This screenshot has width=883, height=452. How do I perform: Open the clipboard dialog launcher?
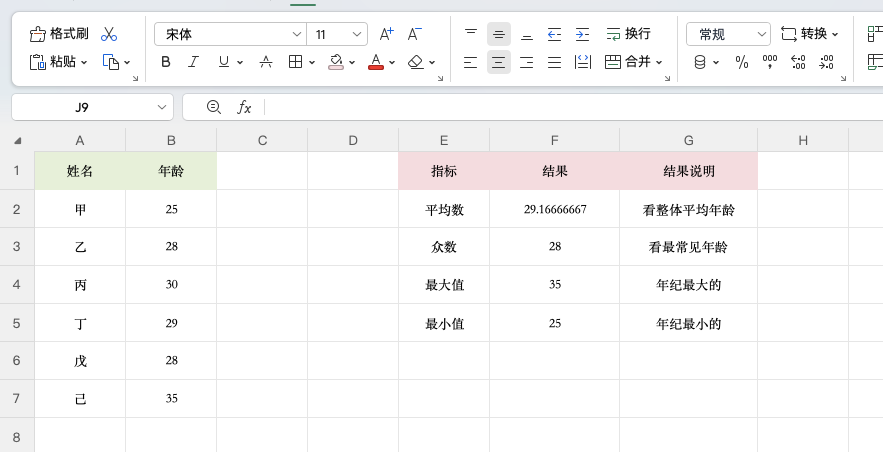135,79
